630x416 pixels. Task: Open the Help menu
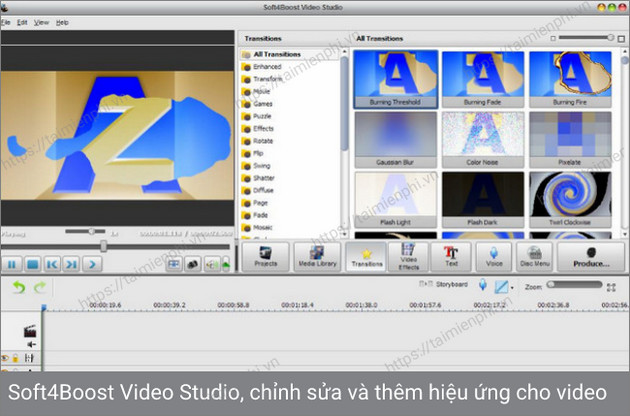click(x=62, y=23)
